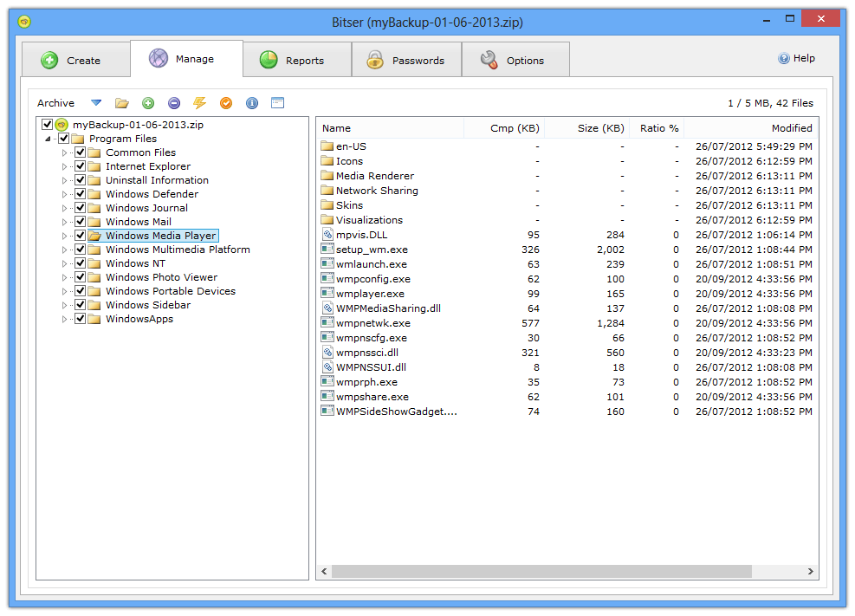Sort by the Modified column header
Viewport: 855px width, 616px height.
751,128
